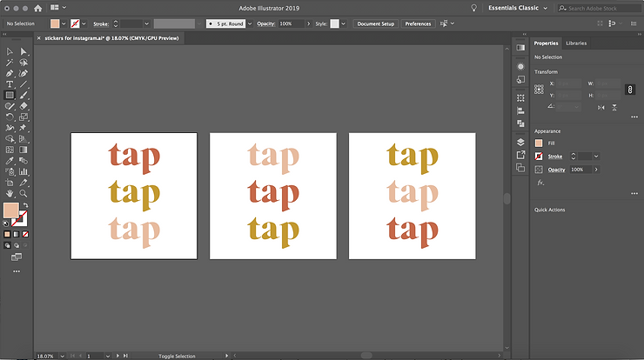Select the Paintbrush tool
The image size is (644, 360).
23,96
